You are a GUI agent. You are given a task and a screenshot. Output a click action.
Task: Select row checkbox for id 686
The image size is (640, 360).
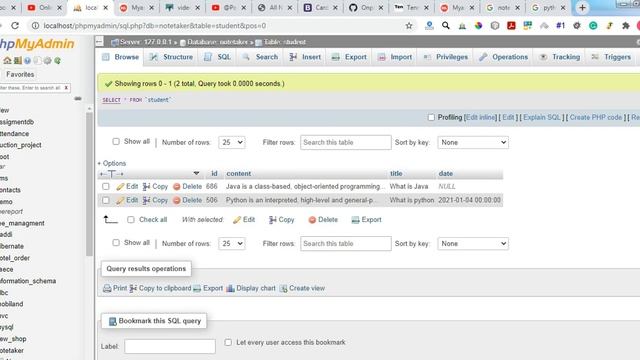[106, 187]
